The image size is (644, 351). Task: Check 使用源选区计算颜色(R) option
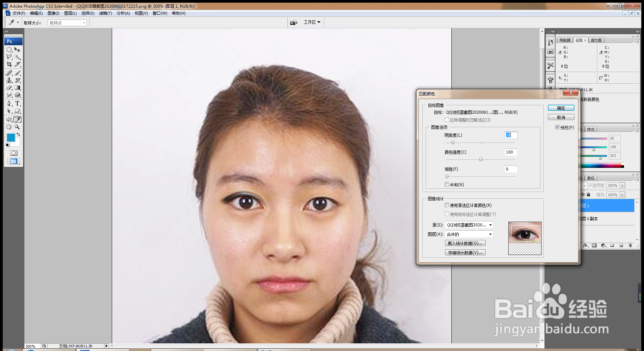tap(447, 205)
